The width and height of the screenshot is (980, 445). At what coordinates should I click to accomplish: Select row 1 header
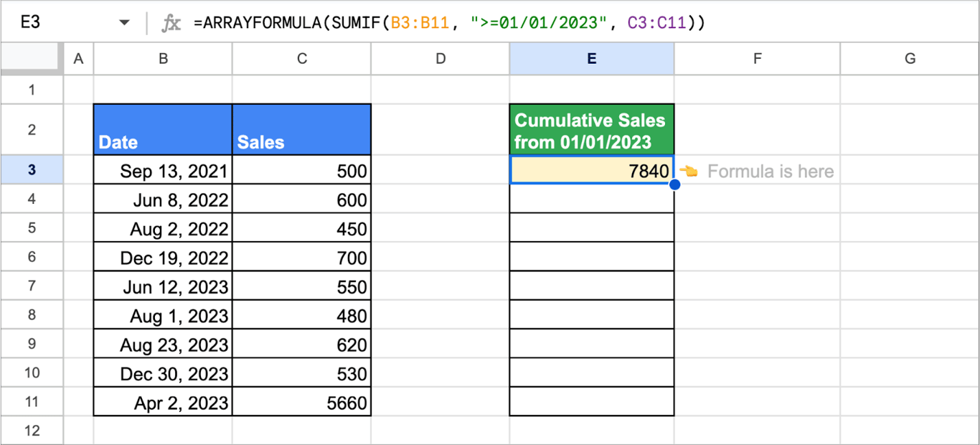32,90
